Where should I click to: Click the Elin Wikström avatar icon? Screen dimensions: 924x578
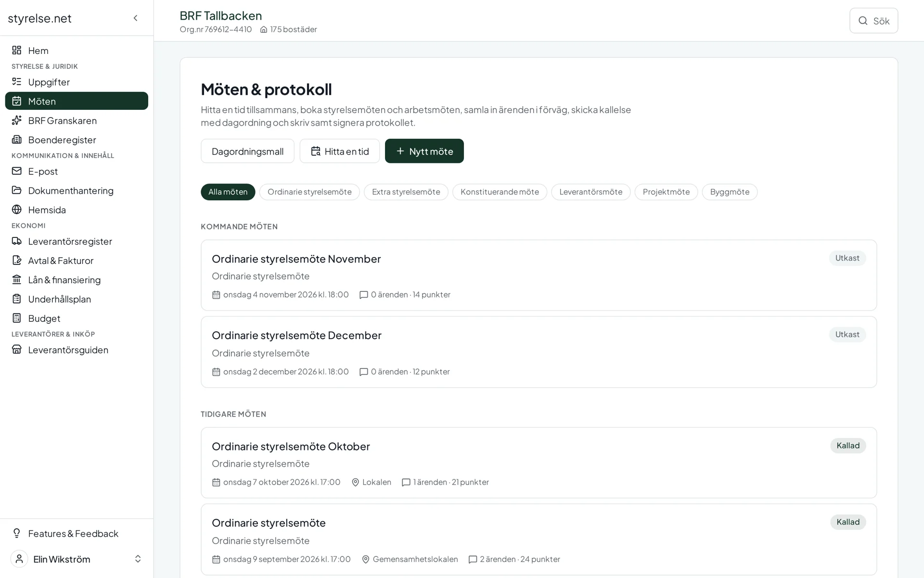point(19,559)
